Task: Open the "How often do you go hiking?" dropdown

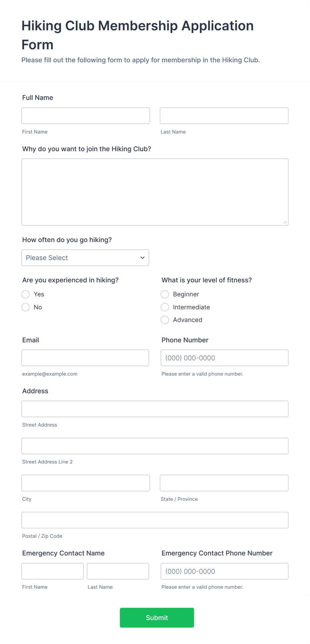Action: (85, 257)
